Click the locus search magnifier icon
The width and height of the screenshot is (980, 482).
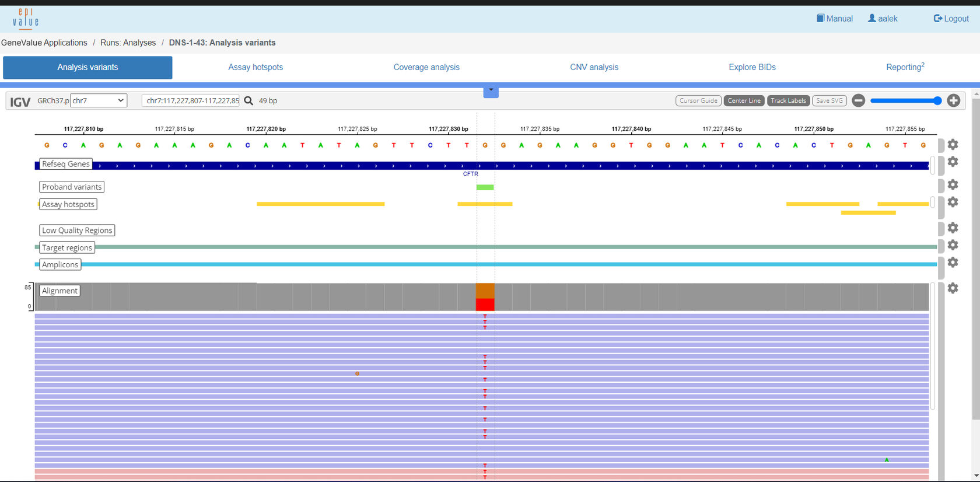click(249, 101)
